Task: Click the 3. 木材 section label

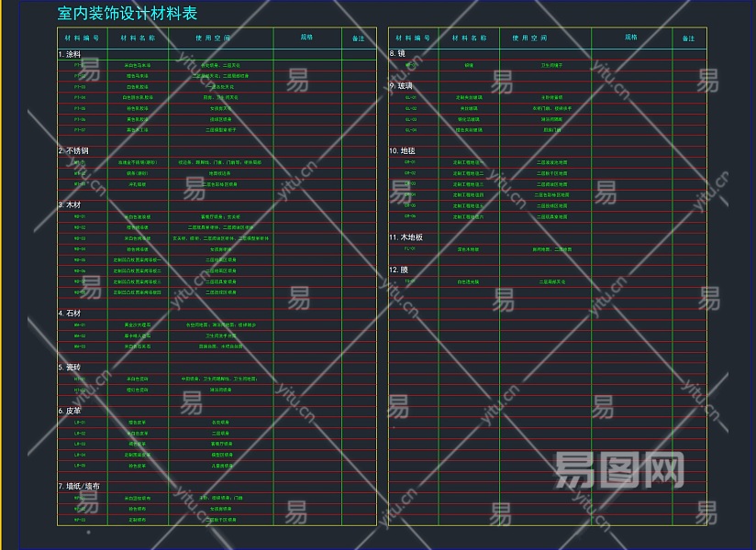Action: (x=70, y=204)
